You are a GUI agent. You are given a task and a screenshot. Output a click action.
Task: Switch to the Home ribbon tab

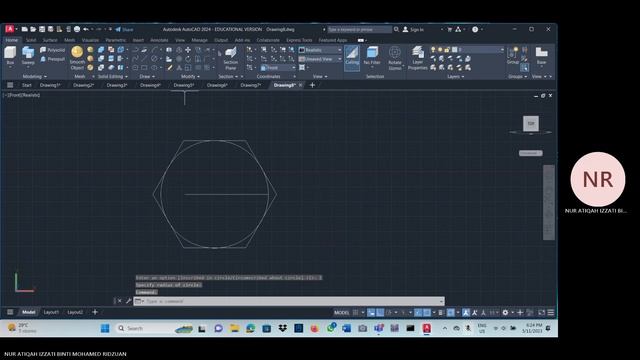pyautogui.click(x=11, y=40)
